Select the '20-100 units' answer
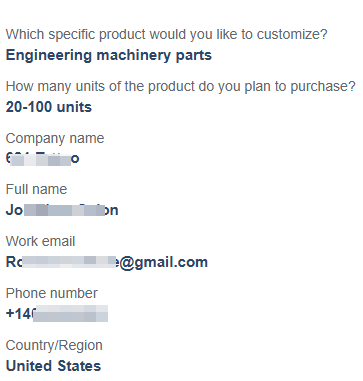 pyautogui.click(x=49, y=107)
